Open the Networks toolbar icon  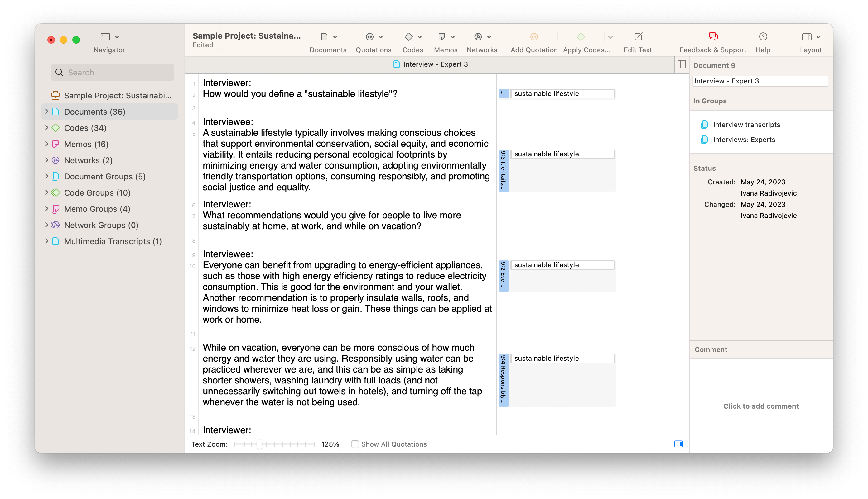[478, 37]
